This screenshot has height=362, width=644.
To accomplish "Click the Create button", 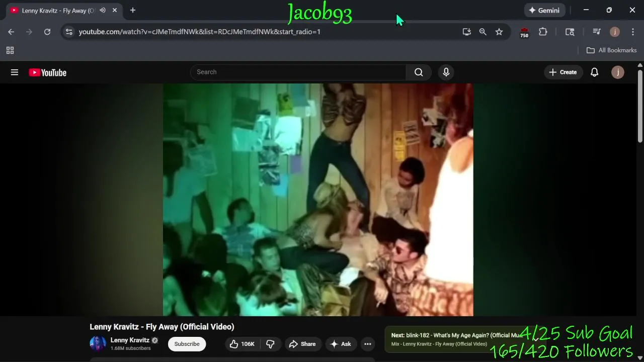I will point(563,72).
